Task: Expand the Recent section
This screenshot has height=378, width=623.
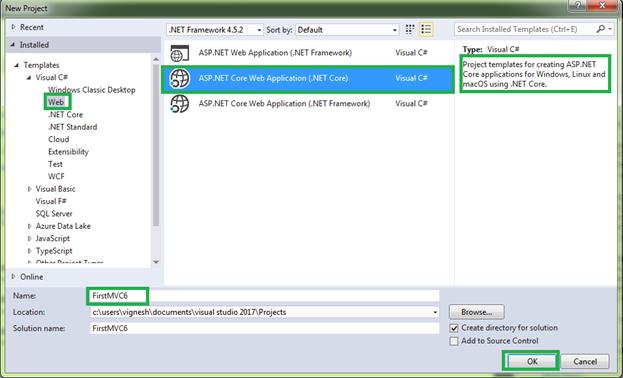Action: (13, 27)
